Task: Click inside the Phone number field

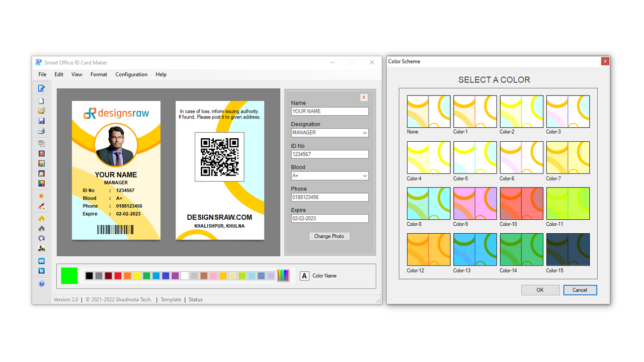Action: click(330, 197)
